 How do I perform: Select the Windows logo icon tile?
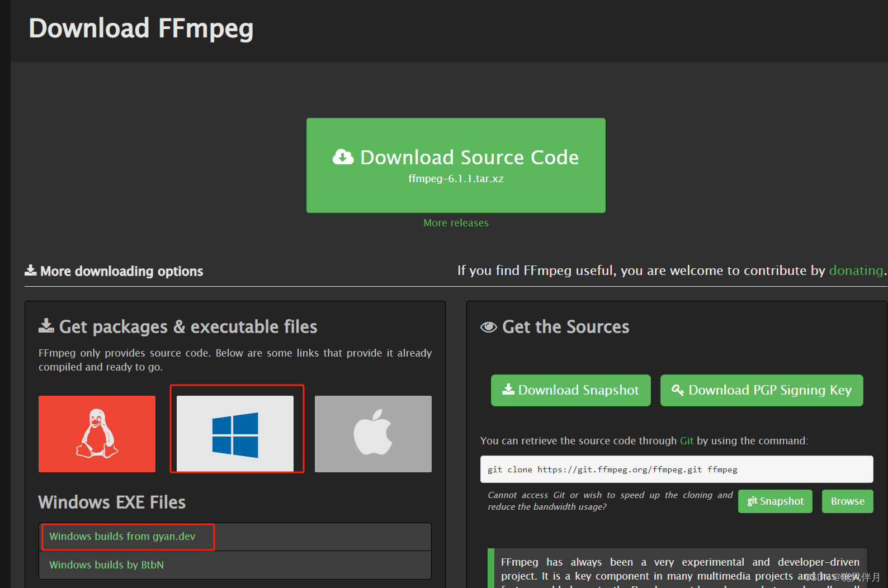(235, 434)
